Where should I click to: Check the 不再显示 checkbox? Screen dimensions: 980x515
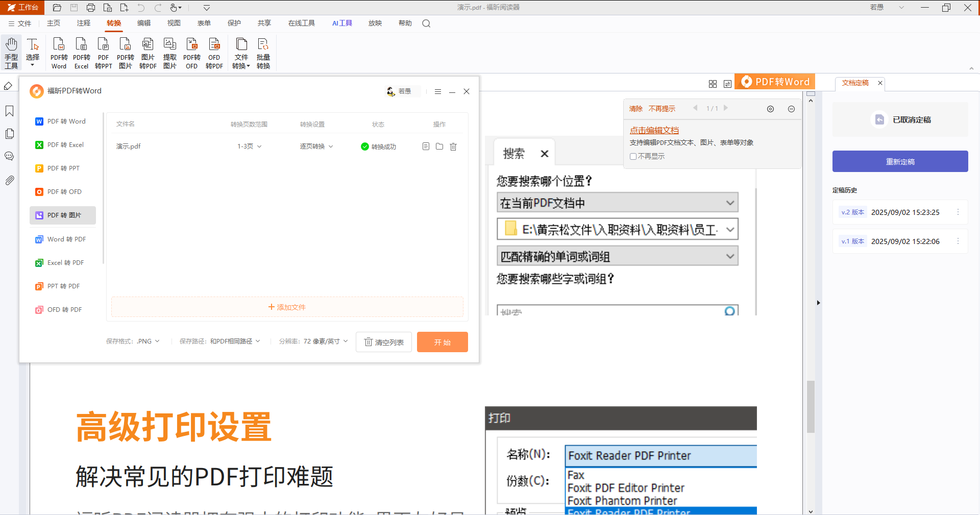633,157
